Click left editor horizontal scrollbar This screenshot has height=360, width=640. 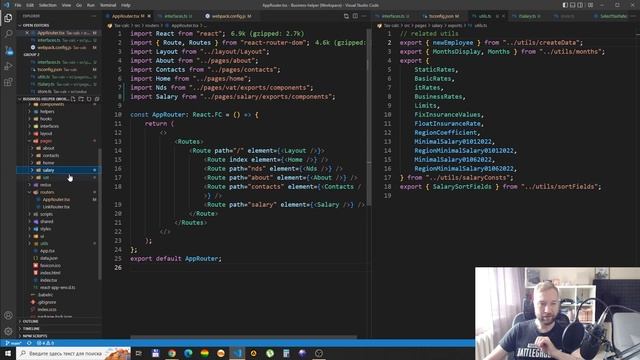coord(243,337)
